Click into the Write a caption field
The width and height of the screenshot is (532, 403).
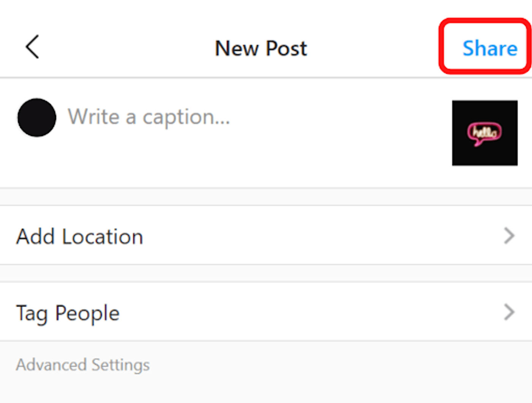tap(149, 117)
